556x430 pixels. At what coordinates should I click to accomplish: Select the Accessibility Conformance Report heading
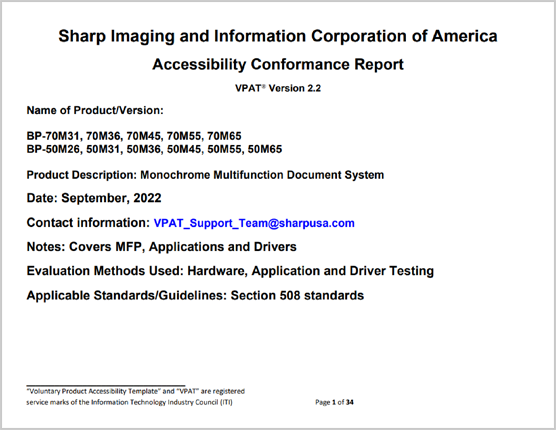coord(278,65)
